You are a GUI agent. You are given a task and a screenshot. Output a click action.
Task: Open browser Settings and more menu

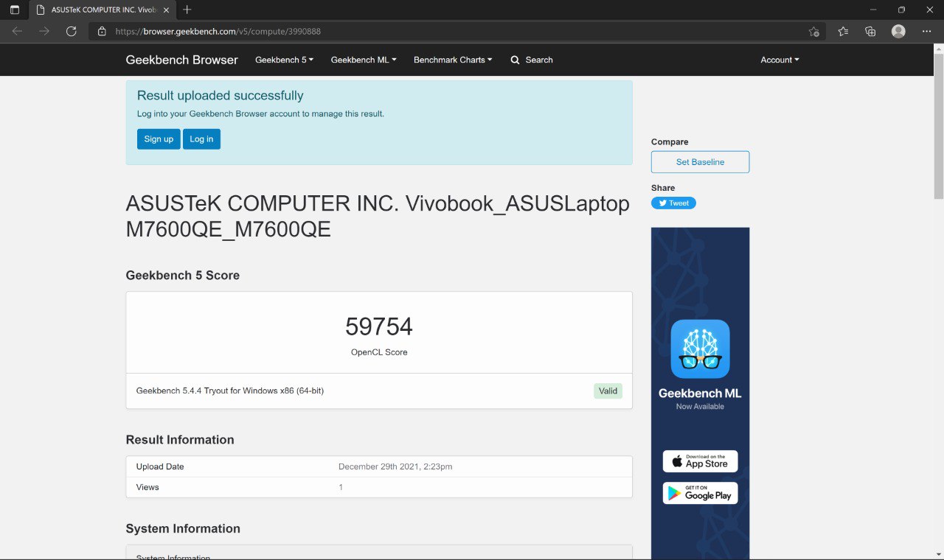point(926,31)
